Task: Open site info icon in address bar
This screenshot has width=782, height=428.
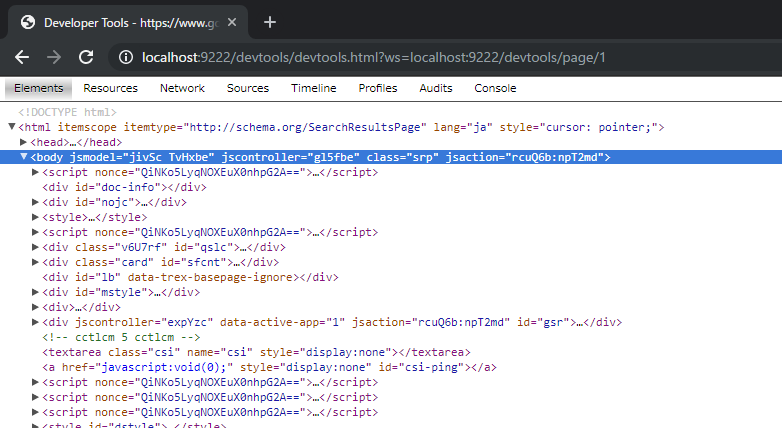Action: click(126, 57)
